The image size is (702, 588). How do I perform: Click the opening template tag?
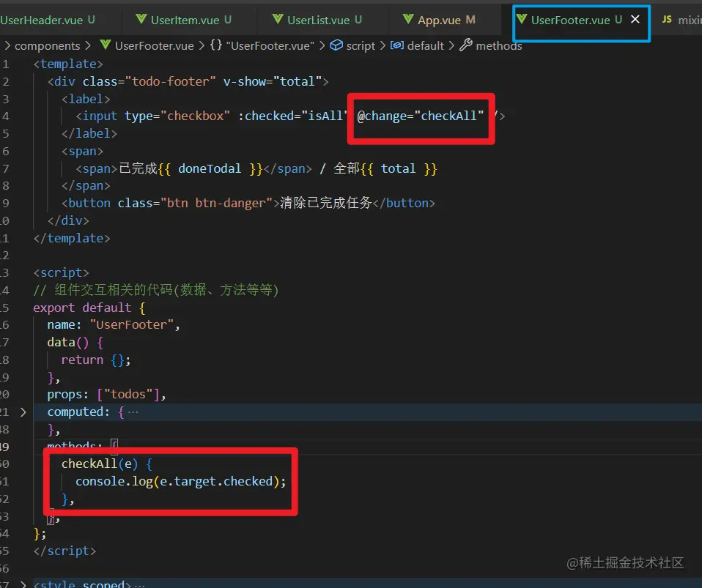[68, 64]
